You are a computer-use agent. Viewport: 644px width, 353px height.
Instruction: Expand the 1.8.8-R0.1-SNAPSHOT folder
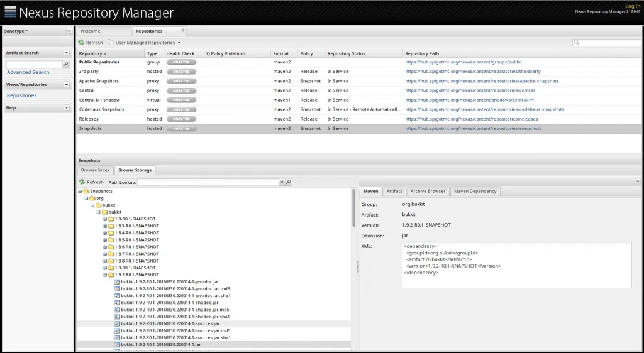tap(105, 261)
